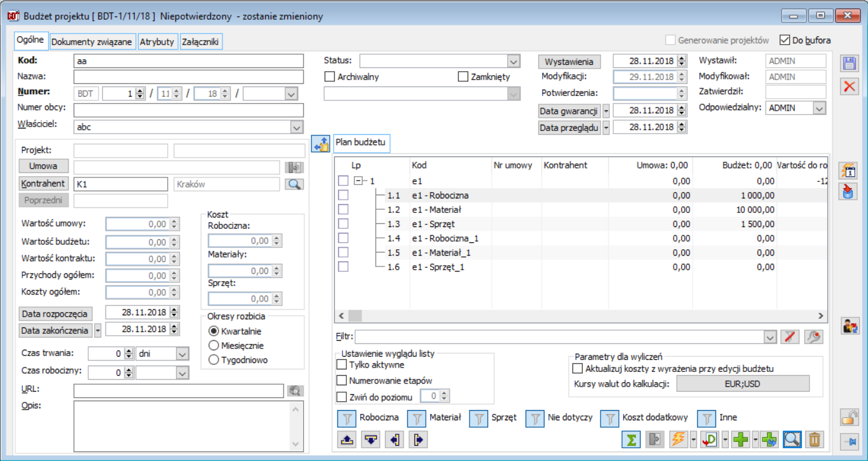Save the budget with the floppy disk icon
This screenshot has height=461, width=868.
click(850, 64)
